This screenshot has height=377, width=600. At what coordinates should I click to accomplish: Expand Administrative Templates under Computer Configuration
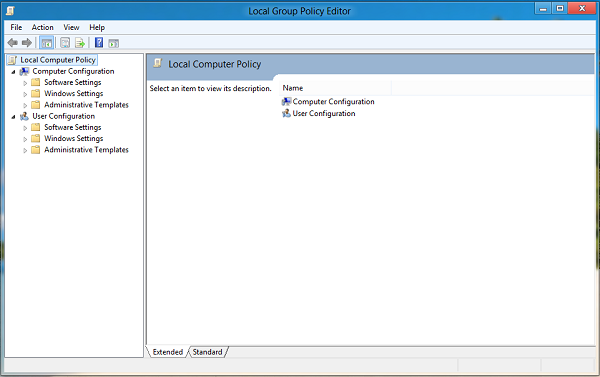coord(25,105)
